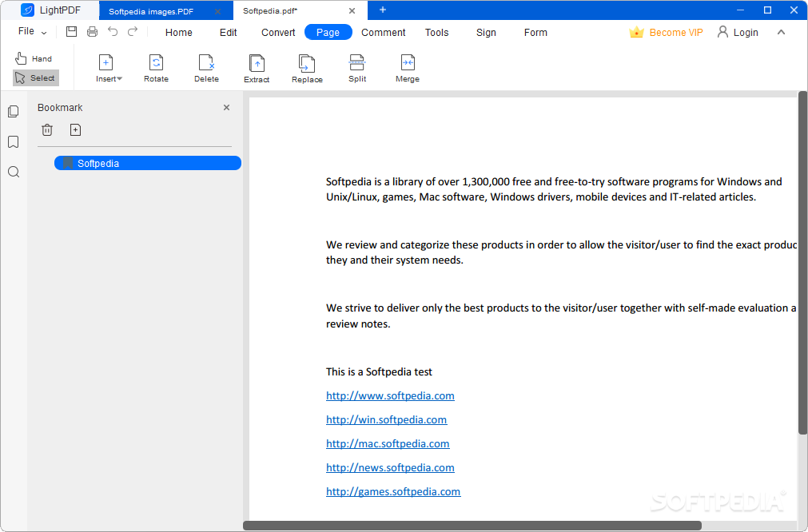Click paragraph starting 'We strive to deliver'
The height and width of the screenshot is (532, 808).
point(561,316)
